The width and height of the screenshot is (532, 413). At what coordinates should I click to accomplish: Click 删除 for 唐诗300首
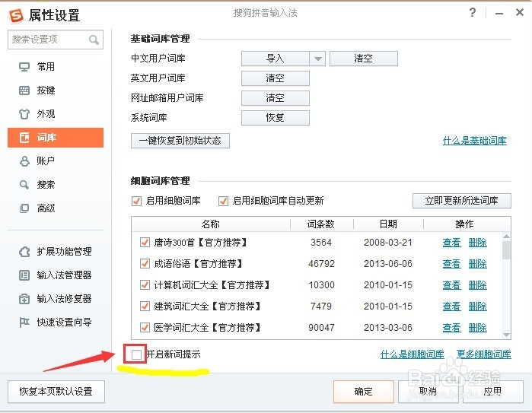(478, 243)
